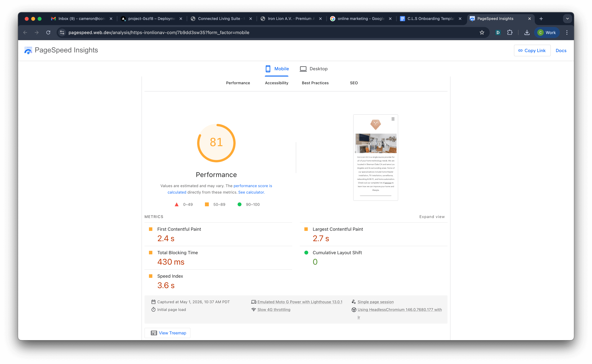Close the online marketing Google tab

pyautogui.click(x=390, y=18)
